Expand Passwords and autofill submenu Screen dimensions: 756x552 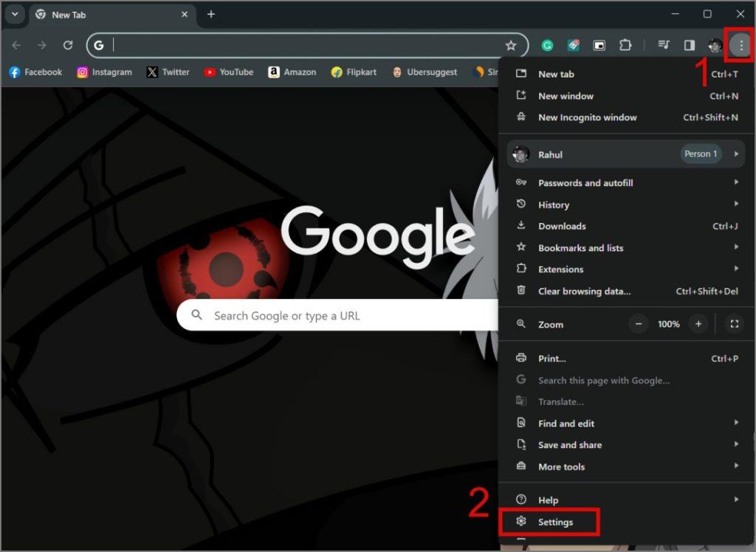(x=626, y=183)
